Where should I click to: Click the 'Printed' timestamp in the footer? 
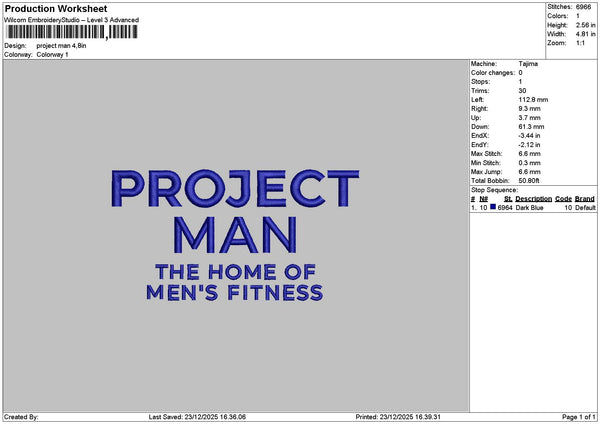[x=398, y=417]
